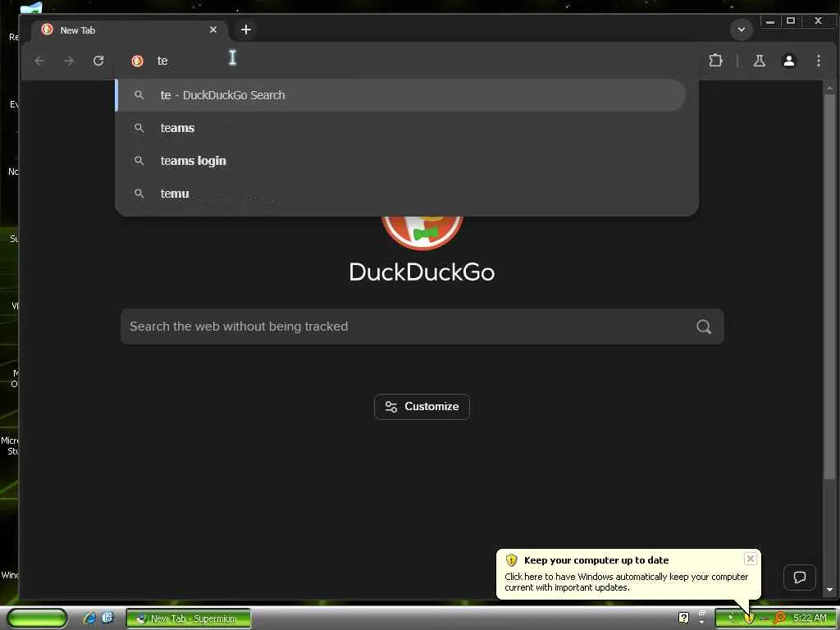This screenshot has width=840, height=630.
Task: Click the Windows Start button
Action: [x=37, y=619]
